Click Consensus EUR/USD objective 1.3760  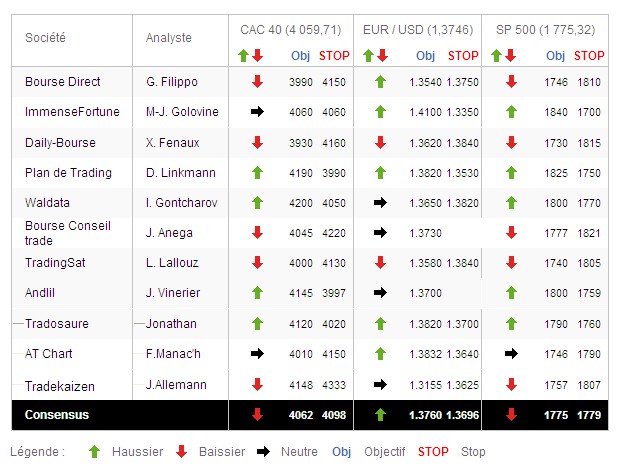[425, 415]
